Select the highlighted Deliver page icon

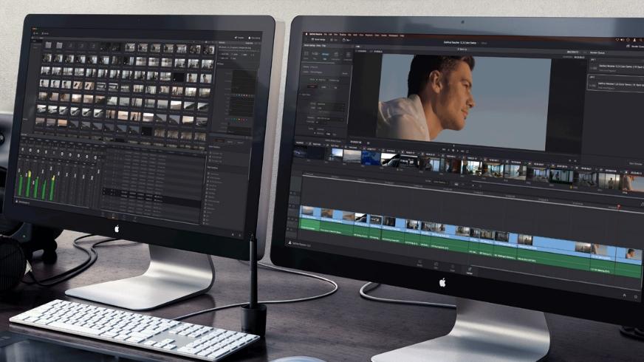[x=470, y=271]
